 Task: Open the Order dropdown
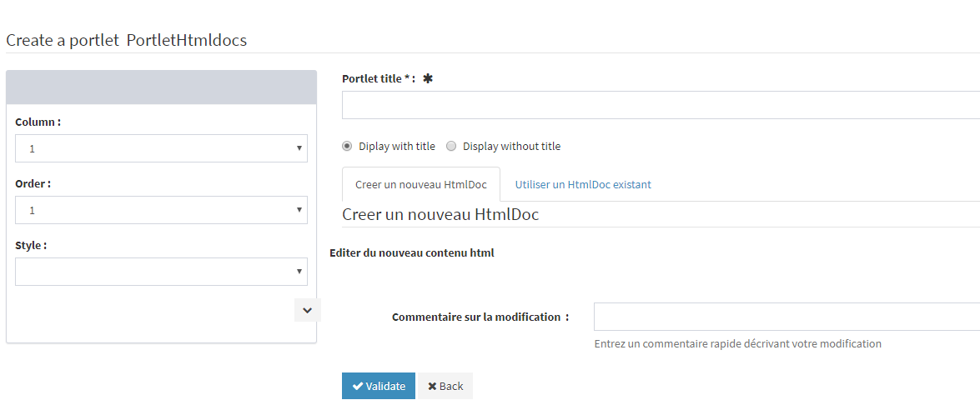161,210
